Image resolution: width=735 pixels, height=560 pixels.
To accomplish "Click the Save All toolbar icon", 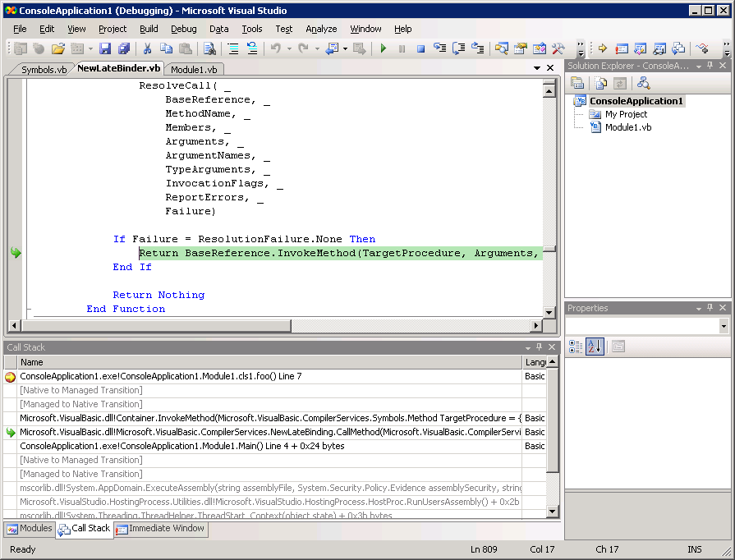I will [x=124, y=48].
